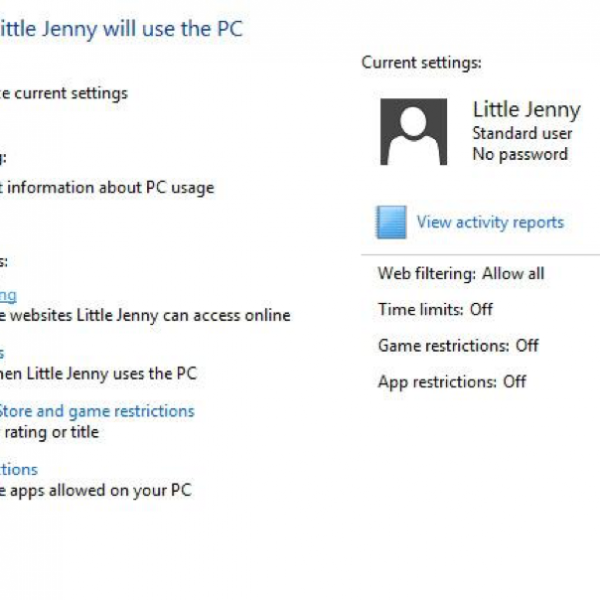Click the 'Little Jenny will use the PC' title
Screen dimensions: 600x600
[120, 28]
